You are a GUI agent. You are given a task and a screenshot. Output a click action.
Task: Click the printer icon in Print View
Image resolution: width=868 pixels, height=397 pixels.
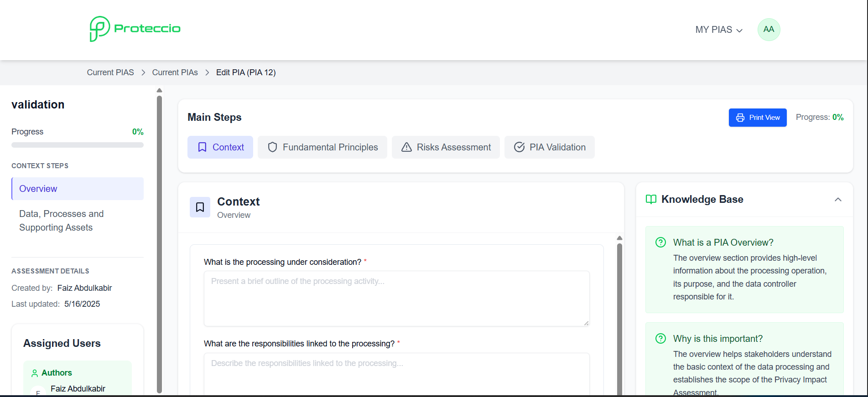pyautogui.click(x=740, y=118)
